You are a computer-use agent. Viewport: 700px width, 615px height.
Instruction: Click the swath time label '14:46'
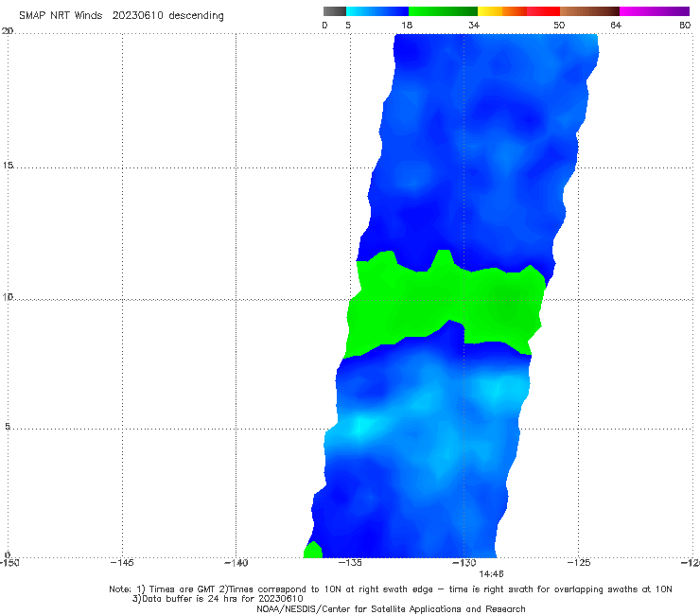click(x=491, y=574)
